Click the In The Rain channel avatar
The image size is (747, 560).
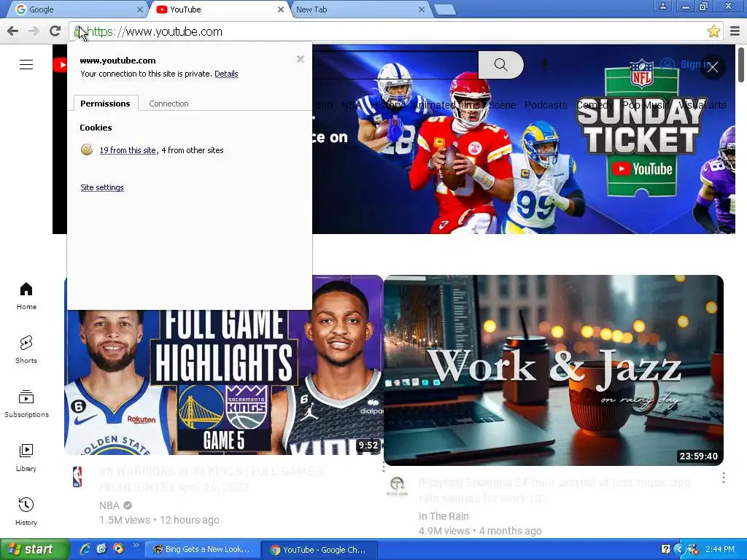tap(397, 486)
